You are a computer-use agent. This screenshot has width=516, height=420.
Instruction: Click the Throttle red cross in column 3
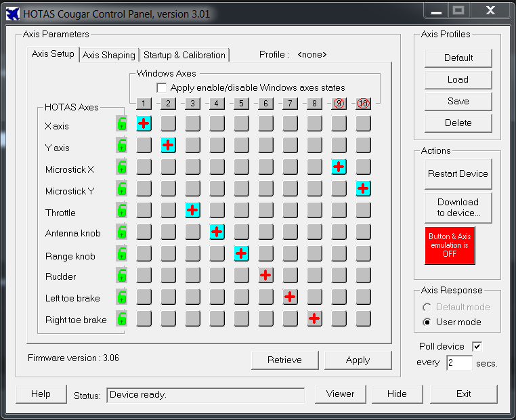pos(192,210)
